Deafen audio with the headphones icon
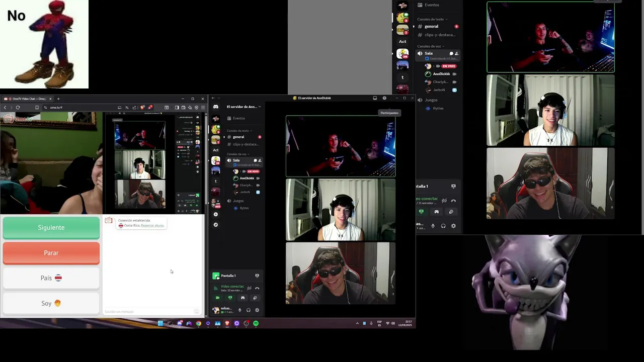This screenshot has height=362, width=644. (248, 310)
